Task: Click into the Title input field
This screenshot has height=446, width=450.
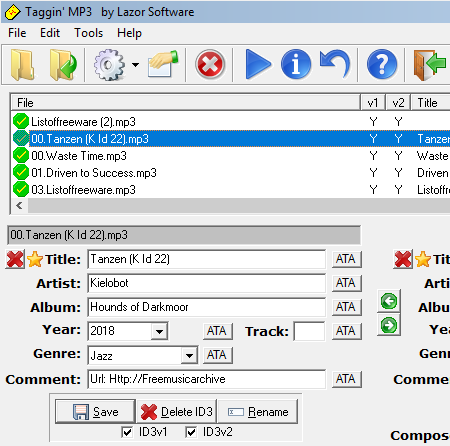Action: tap(206, 259)
